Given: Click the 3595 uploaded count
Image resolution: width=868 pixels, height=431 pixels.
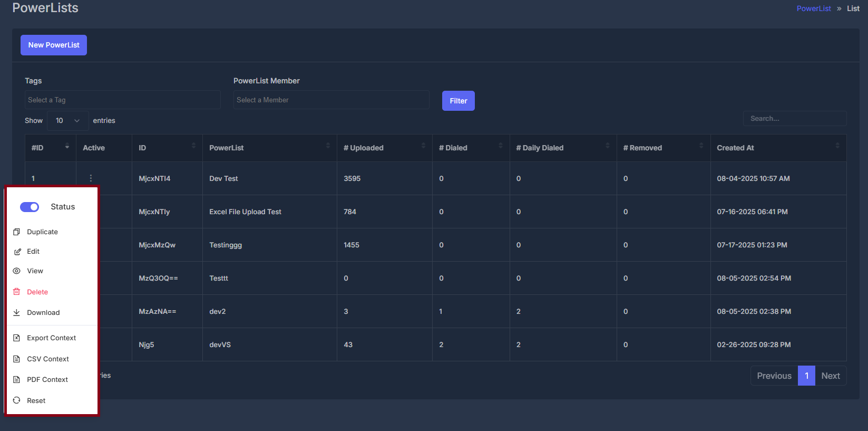Looking at the screenshot, I should 352,178.
